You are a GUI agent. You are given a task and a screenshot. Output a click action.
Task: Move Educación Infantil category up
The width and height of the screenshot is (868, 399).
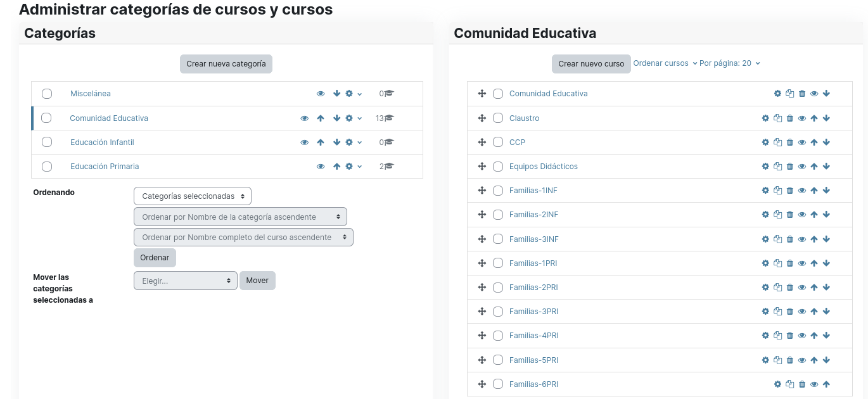(321, 142)
